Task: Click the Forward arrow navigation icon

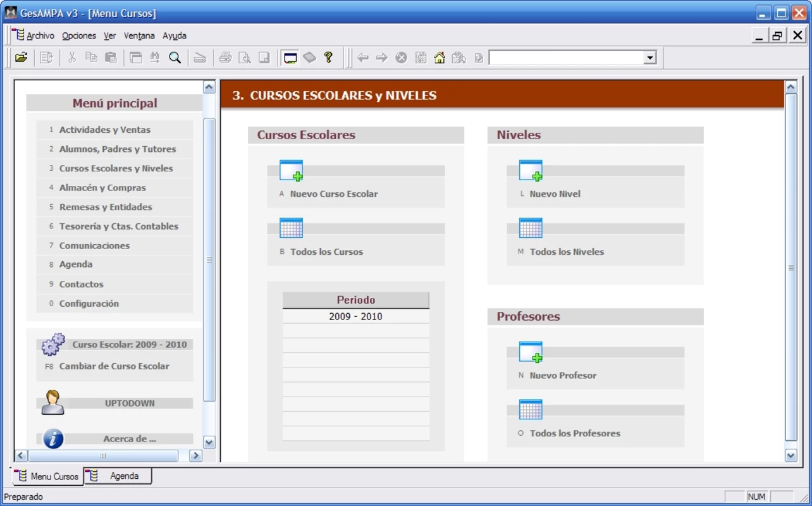Action: tap(382, 58)
